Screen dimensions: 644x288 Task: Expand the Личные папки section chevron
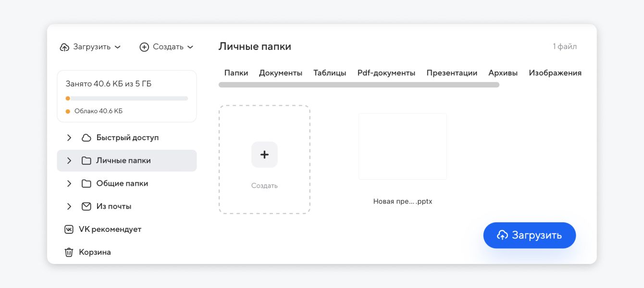point(69,160)
